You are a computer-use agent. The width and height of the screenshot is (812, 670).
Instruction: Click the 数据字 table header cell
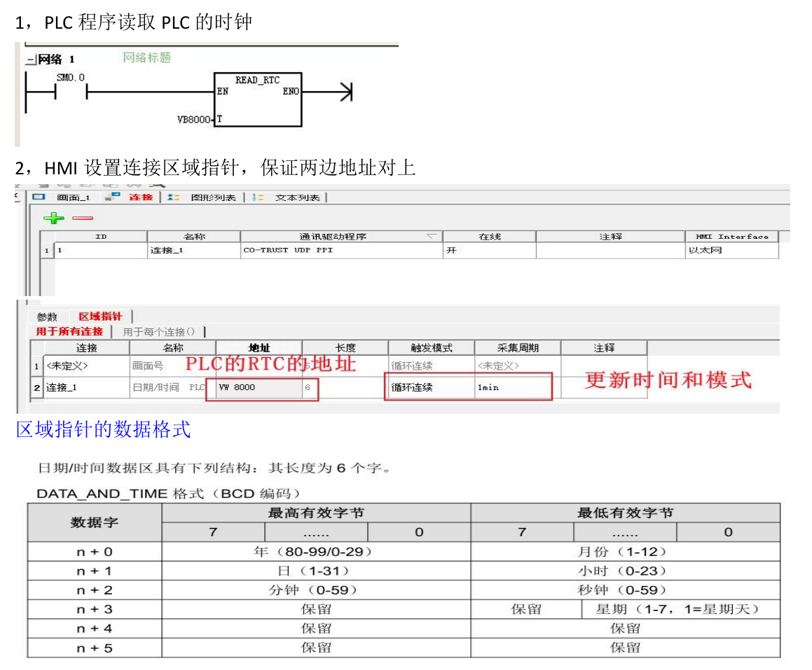[95, 522]
